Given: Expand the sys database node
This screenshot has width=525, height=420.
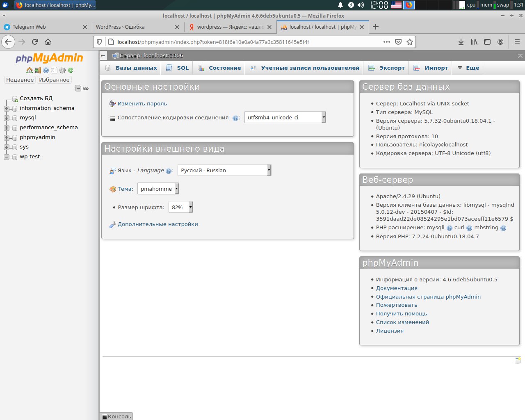Looking at the screenshot, I should pyautogui.click(x=6, y=147).
